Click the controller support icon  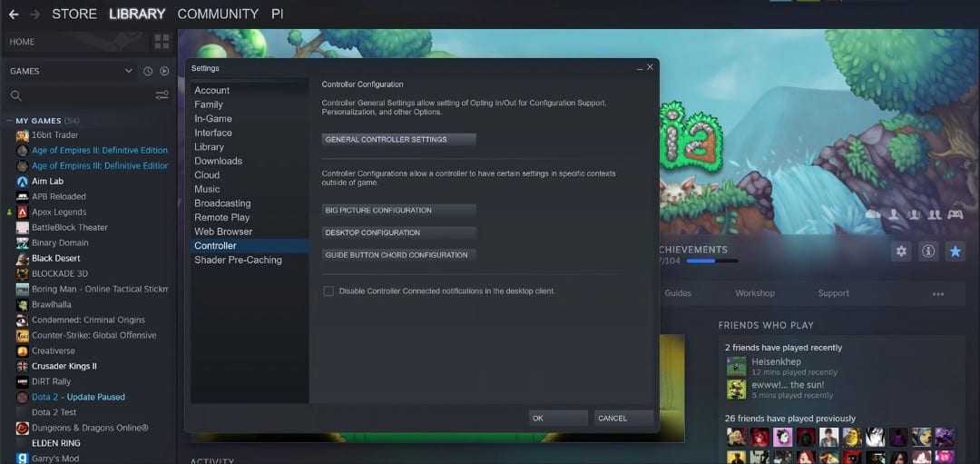pos(955,214)
